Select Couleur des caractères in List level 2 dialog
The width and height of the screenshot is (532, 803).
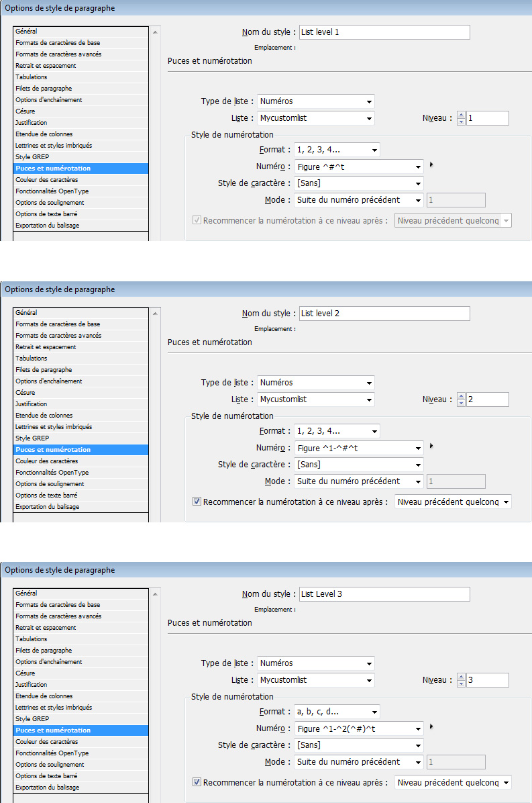(x=81, y=461)
